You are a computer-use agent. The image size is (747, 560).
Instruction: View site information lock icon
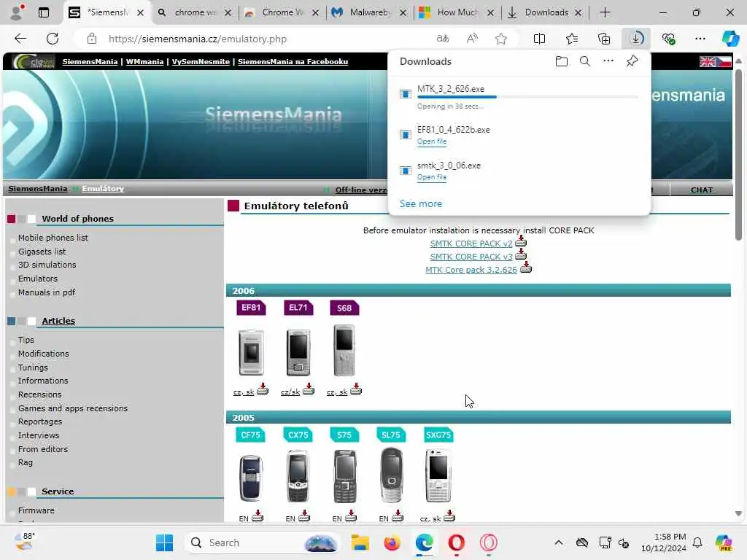pos(91,39)
